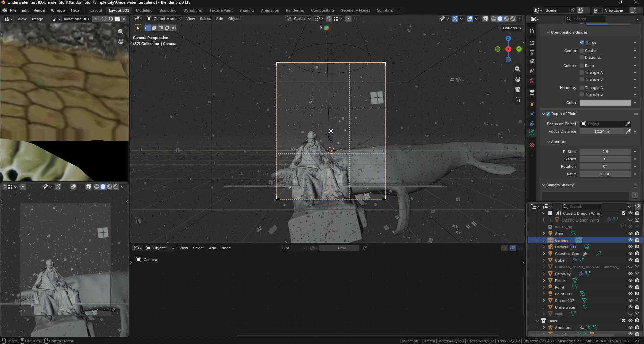
Task: Open the Options dropdown in viewport
Action: coord(512,28)
